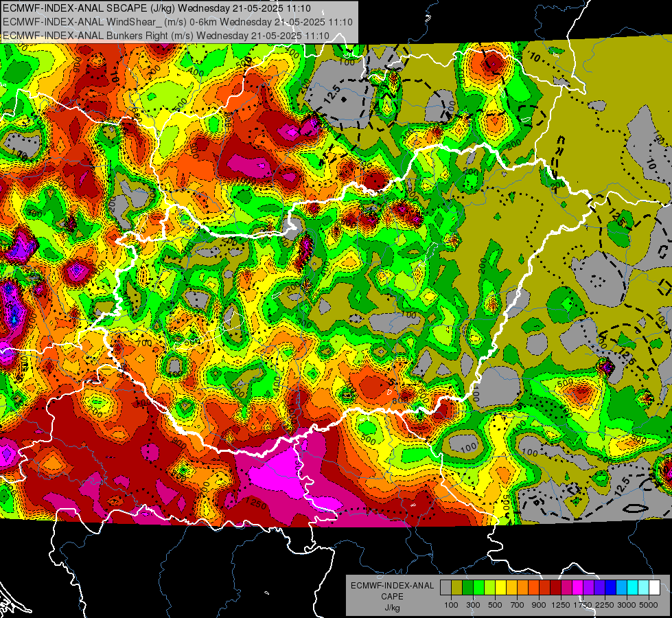Click the 1250 tick label in the legend
Image resolution: width=672 pixels, height=618 pixels.
(561, 605)
